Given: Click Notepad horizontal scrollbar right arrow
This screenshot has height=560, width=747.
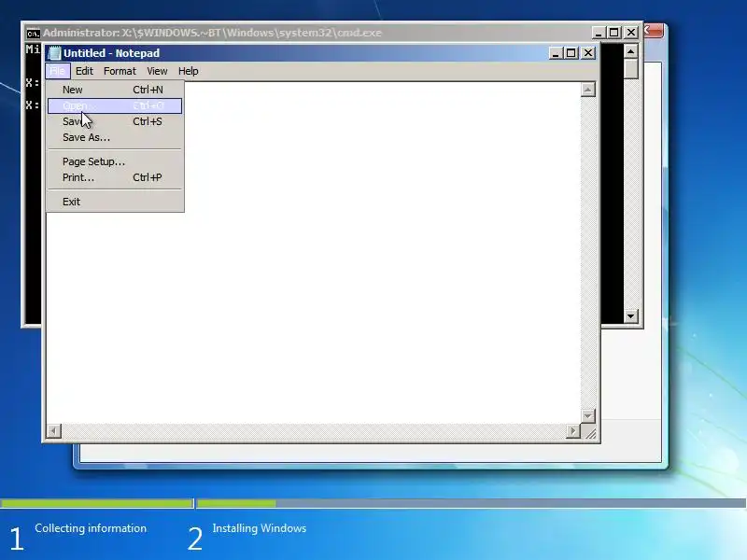Looking at the screenshot, I should 572,431.
